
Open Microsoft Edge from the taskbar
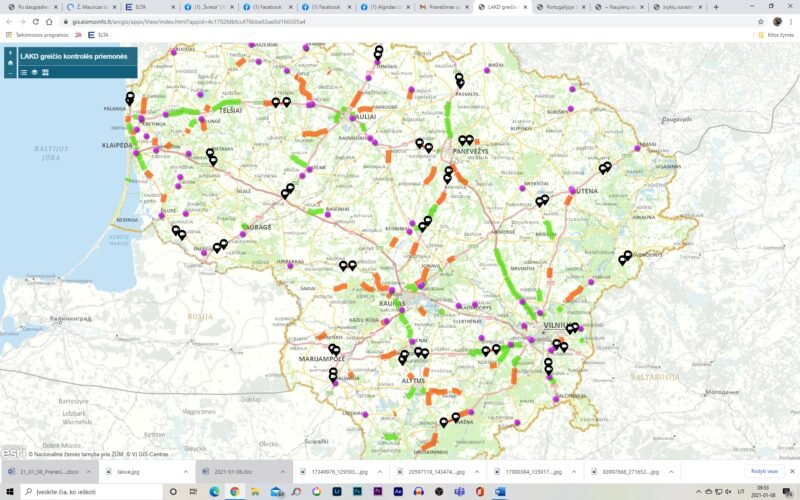tap(214, 492)
